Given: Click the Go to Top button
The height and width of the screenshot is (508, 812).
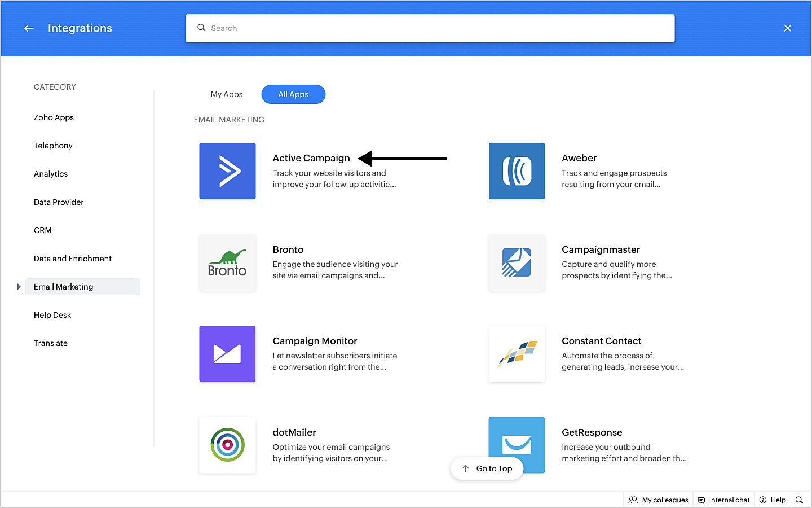Looking at the screenshot, I should point(487,468).
